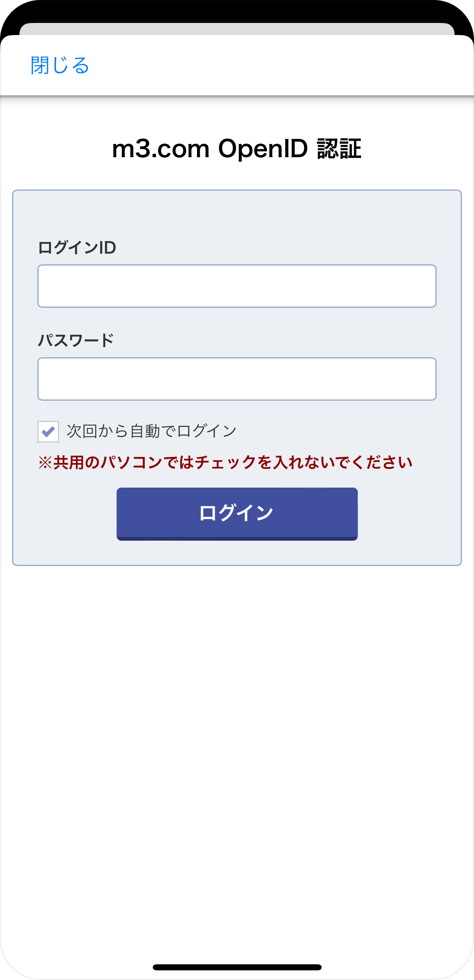The width and height of the screenshot is (474, 980).
Task: Click the m3.com OpenID 認証 heading
Action: click(x=237, y=149)
